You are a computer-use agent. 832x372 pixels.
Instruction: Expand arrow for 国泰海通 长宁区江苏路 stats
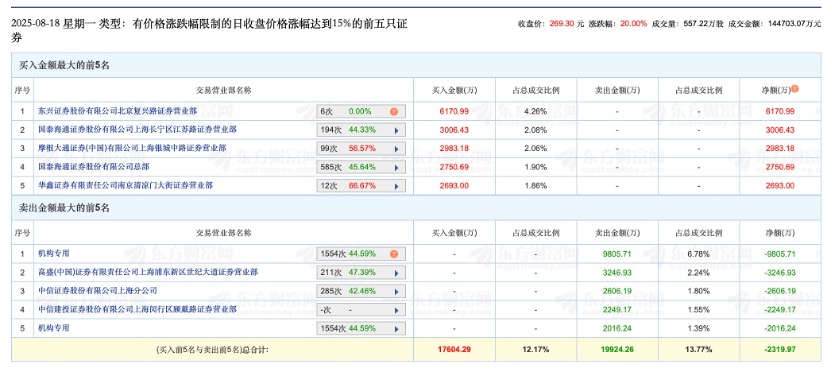click(396, 131)
